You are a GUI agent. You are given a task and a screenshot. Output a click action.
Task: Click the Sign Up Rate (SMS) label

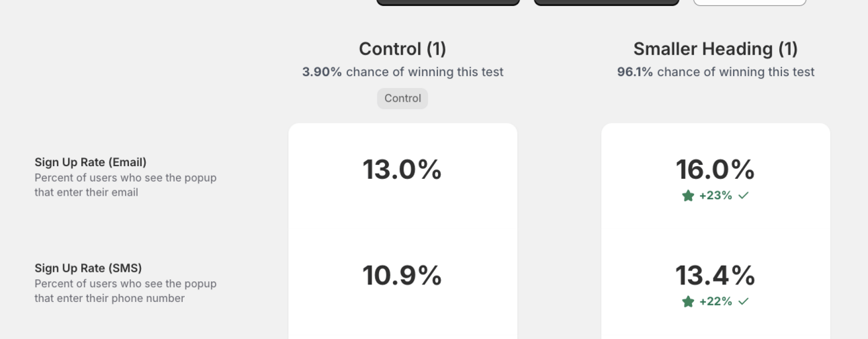[x=88, y=268]
